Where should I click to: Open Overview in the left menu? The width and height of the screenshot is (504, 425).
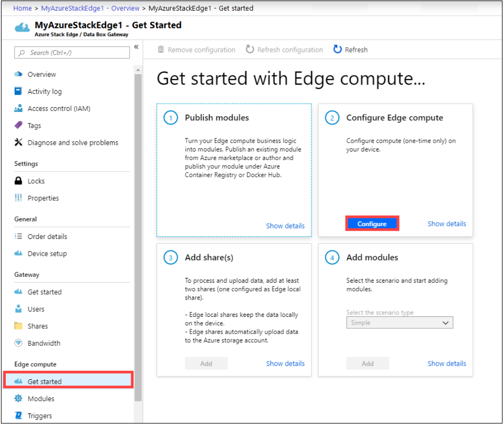(x=41, y=75)
